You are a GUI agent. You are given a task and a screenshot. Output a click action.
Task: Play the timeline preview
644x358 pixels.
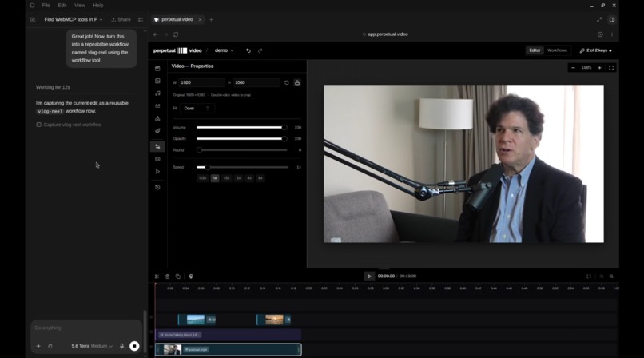(x=369, y=276)
